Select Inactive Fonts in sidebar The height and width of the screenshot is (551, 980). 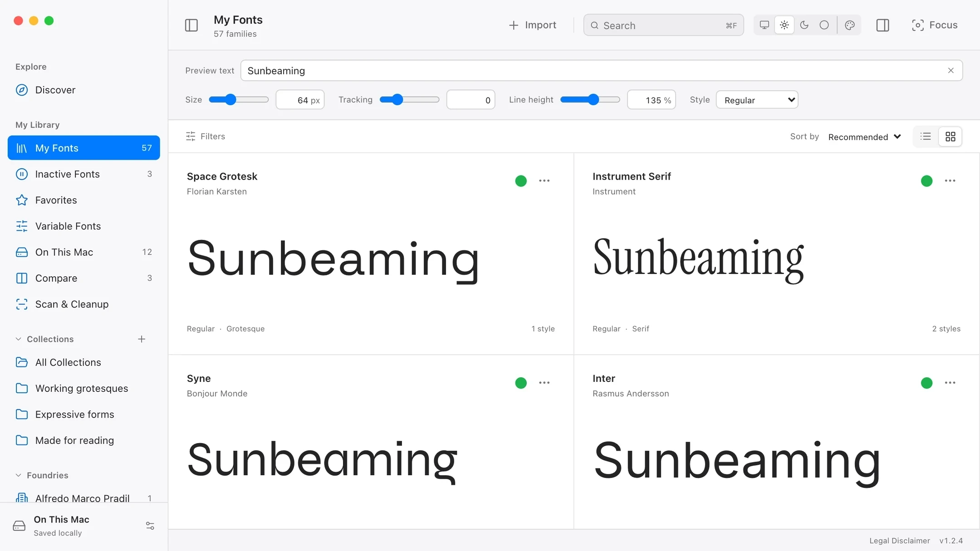pos(84,174)
